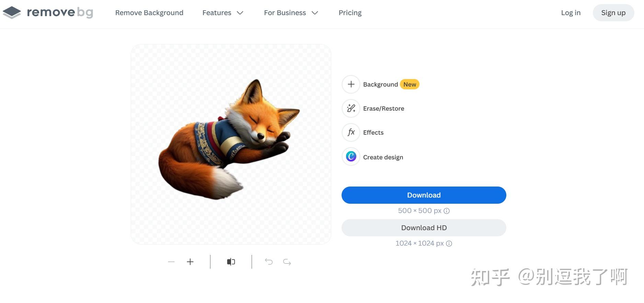Redo the last edit
Screen dimensions: 644x303
coord(287,262)
